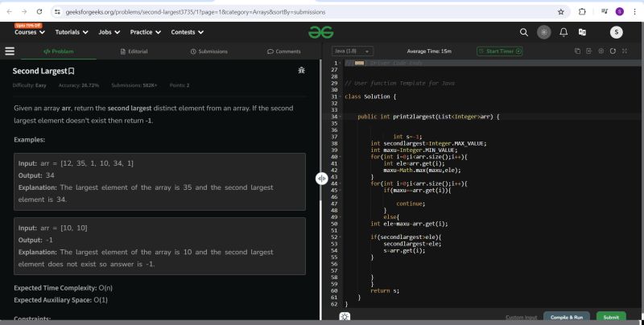
Task: Click 'Expected Auxiliary Space: O(1)' text
Action: (x=60, y=300)
